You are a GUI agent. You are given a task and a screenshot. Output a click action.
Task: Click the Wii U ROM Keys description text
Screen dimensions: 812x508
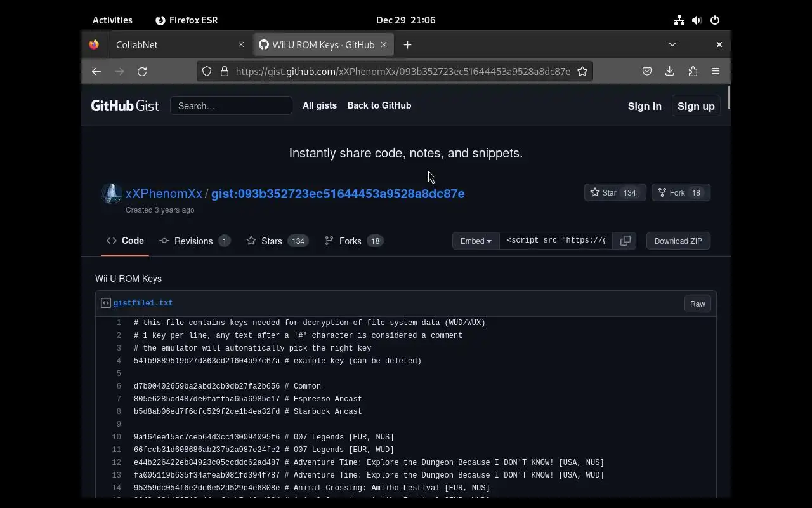pyautogui.click(x=128, y=279)
